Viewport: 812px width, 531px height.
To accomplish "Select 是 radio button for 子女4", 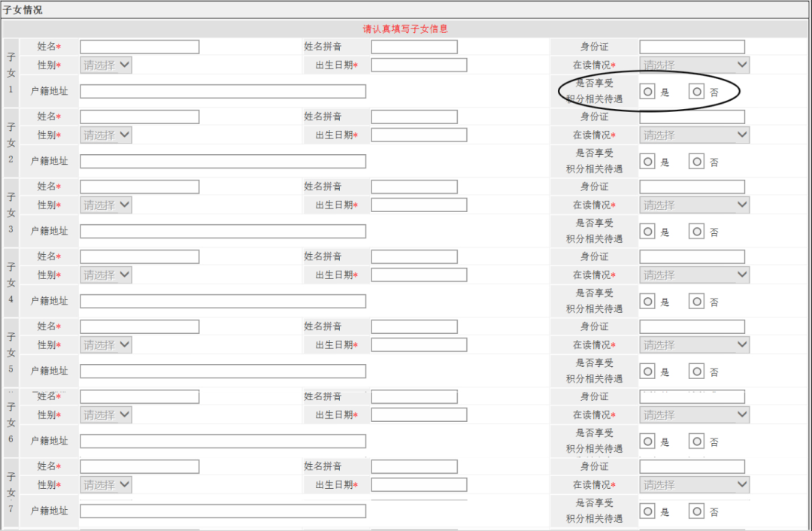I will click(x=647, y=302).
